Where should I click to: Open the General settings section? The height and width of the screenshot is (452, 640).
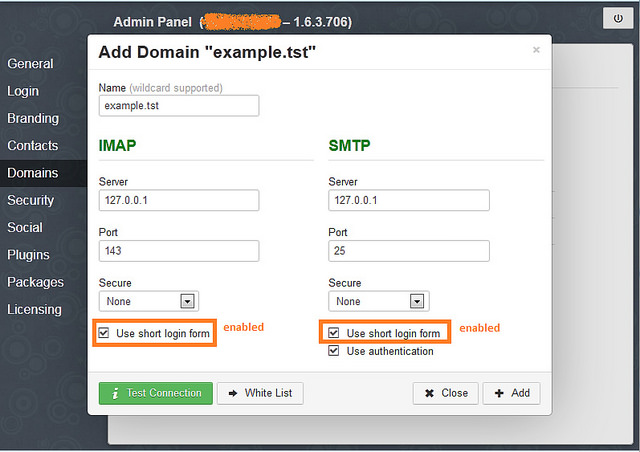(x=30, y=64)
